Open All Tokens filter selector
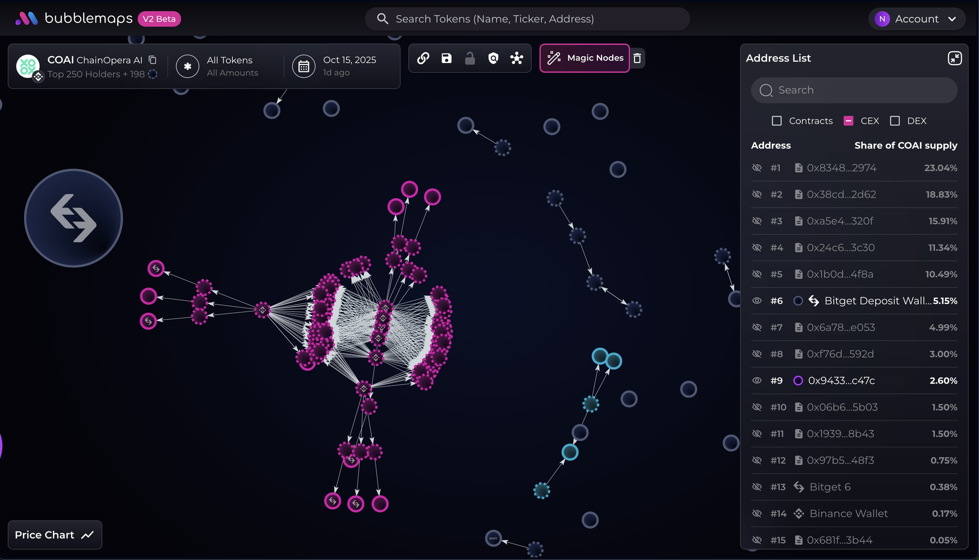This screenshot has width=979, height=560. (225, 66)
